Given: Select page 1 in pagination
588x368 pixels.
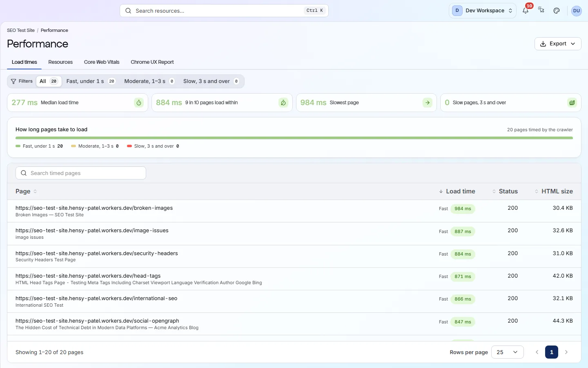Looking at the screenshot, I should 552,352.
